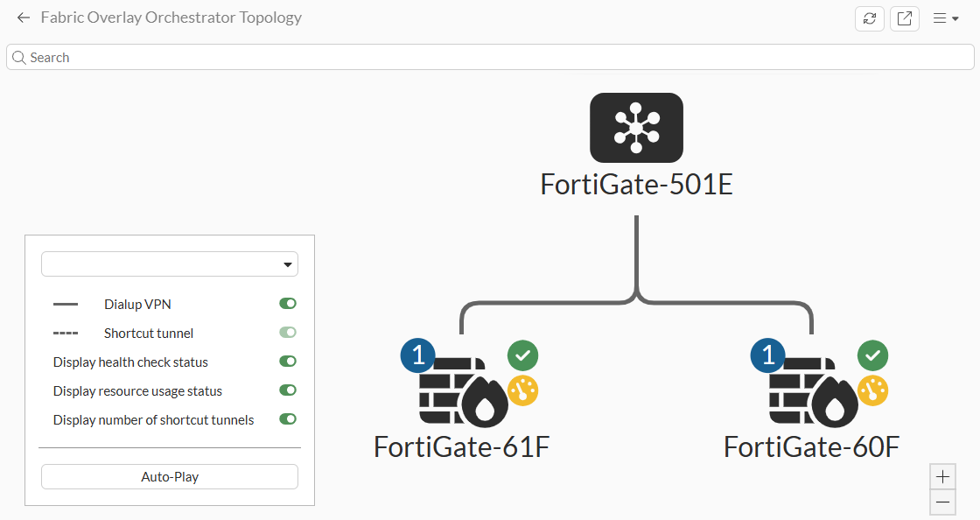This screenshot has height=520, width=980.
Task: Turn off Display health check status
Action: [288, 361]
